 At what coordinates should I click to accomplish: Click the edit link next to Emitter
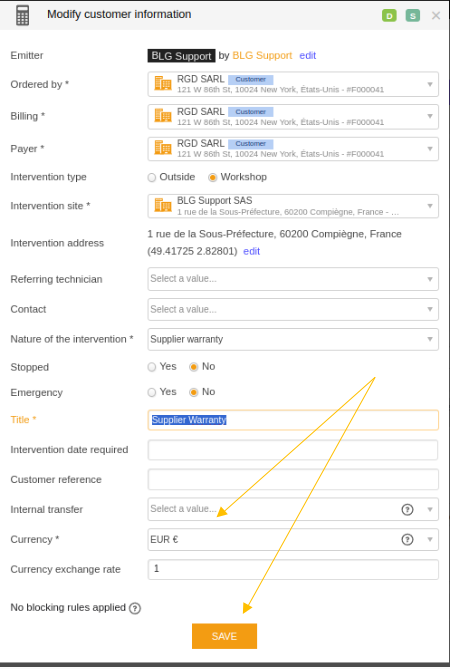308,55
